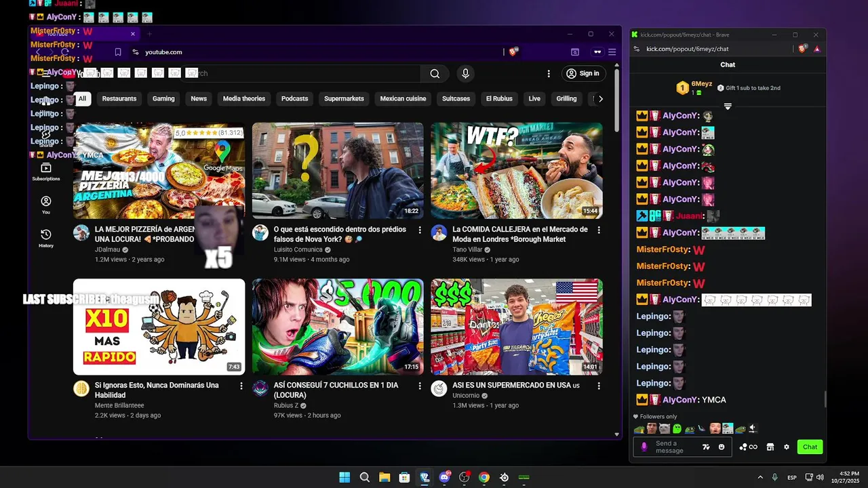868x488 pixels.
Task: Open Kick chat settings gear
Action: (x=787, y=447)
